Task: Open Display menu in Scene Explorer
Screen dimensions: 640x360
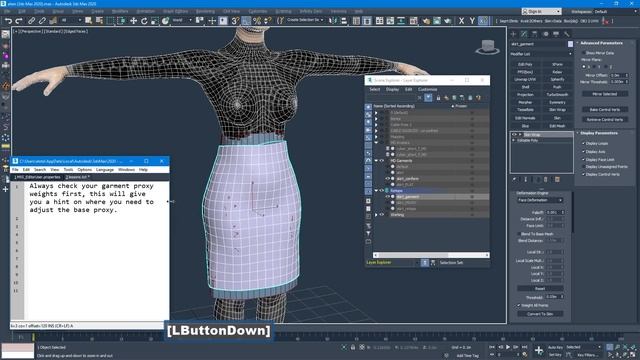Action: tap(392, 89)
